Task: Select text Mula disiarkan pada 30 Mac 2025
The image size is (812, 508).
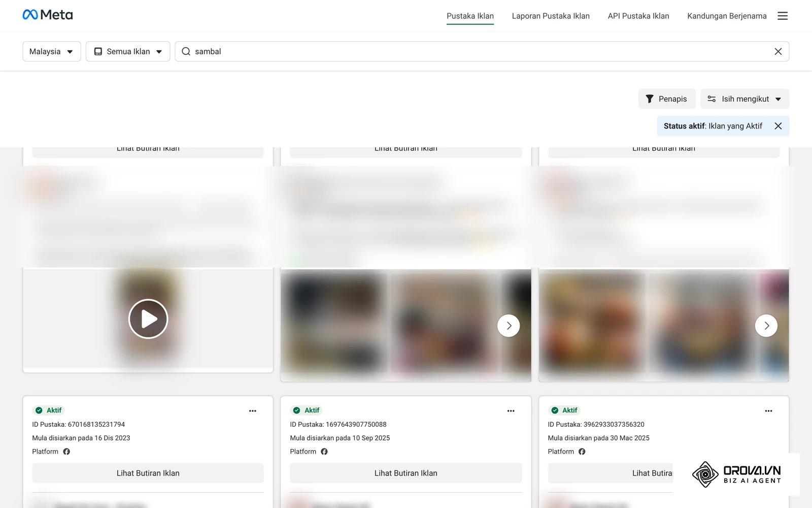Action: (x=599, y=438)
